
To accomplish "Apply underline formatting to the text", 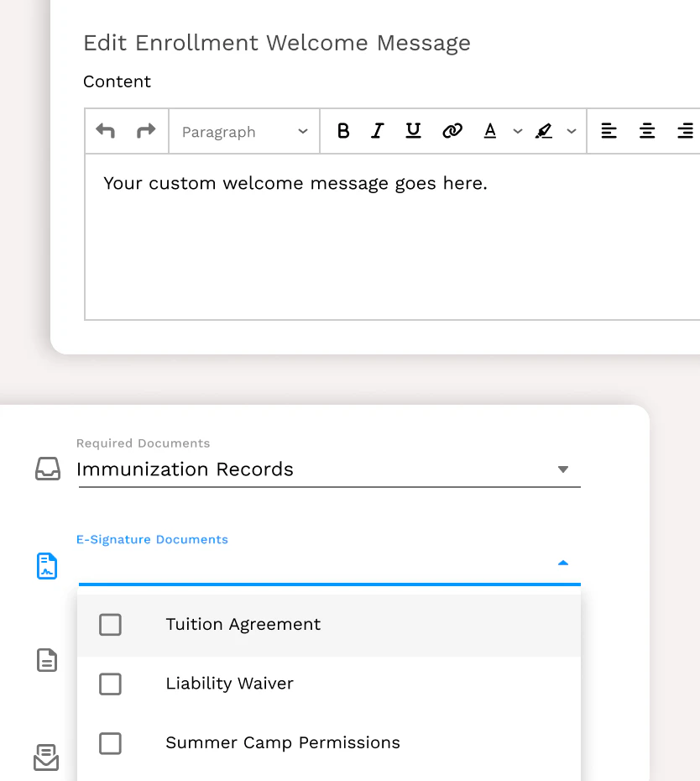I will [x=413, y=131].
